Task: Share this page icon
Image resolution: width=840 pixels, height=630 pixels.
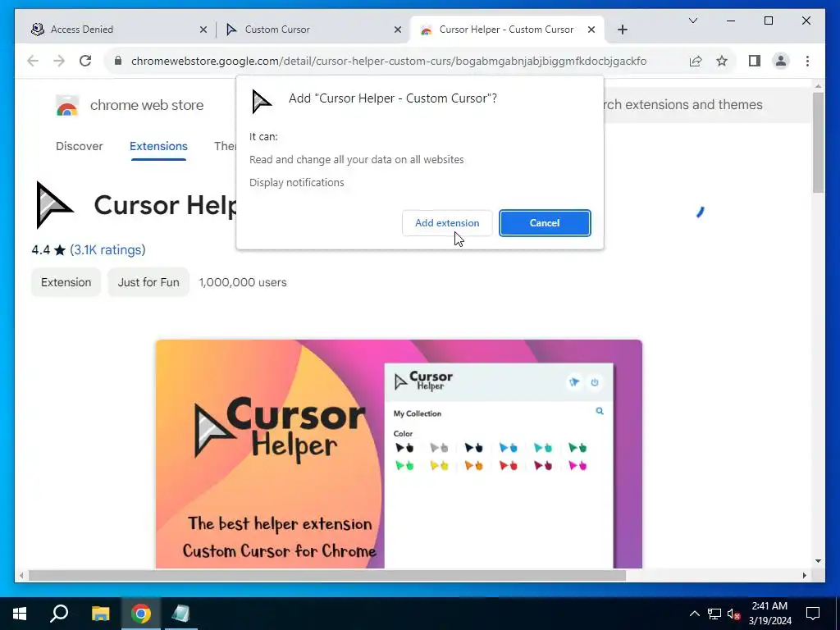Action: [x=696, y=61]
